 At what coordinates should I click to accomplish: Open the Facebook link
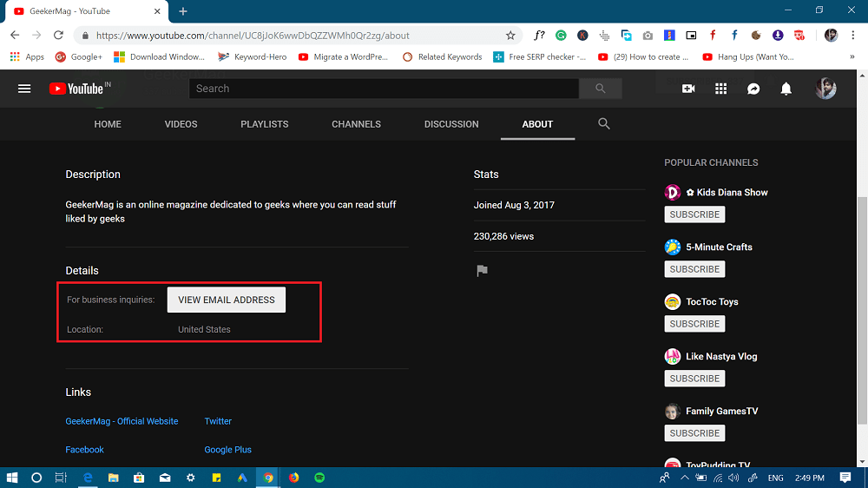[x=85, y=450]
